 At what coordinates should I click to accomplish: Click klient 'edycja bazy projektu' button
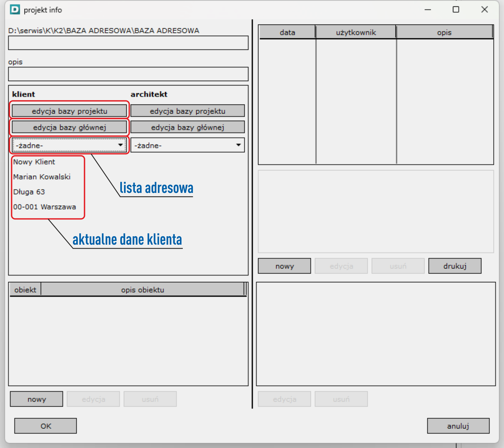pos(69,111)
